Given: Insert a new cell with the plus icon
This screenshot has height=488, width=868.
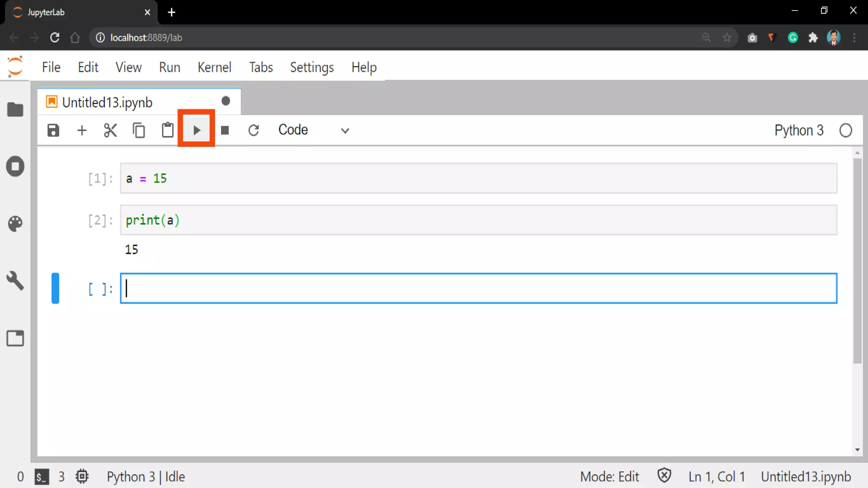Looking at the screenshot, I should coord(82,130).
